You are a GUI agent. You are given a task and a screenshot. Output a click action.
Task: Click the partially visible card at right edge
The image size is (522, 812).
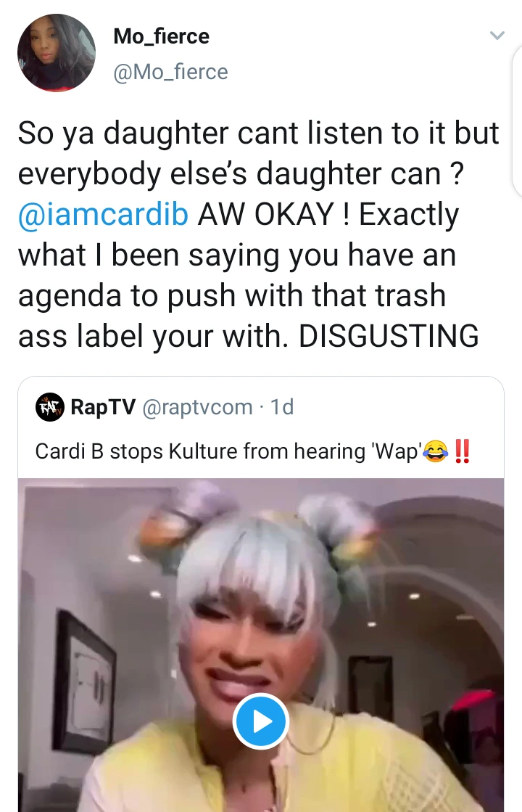coord(517,120)
